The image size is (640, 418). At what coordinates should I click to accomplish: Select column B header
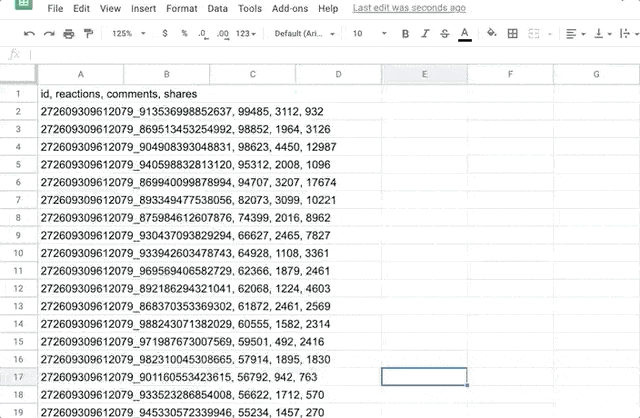(x=167, y=74)
